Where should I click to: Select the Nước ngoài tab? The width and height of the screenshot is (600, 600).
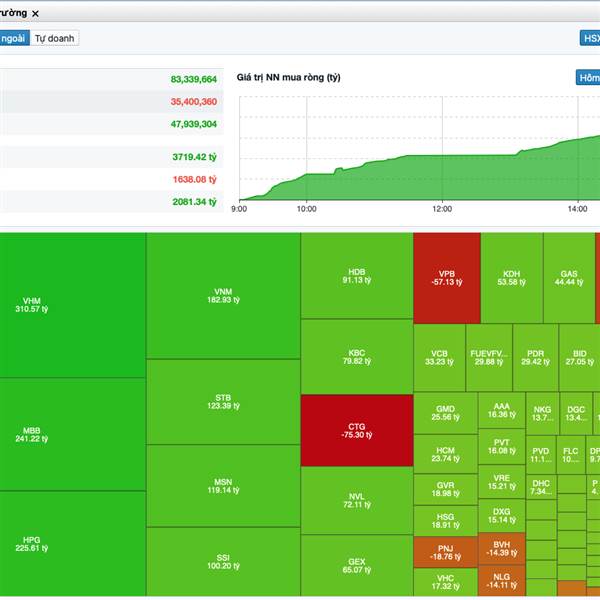click(x=14, y=38)
